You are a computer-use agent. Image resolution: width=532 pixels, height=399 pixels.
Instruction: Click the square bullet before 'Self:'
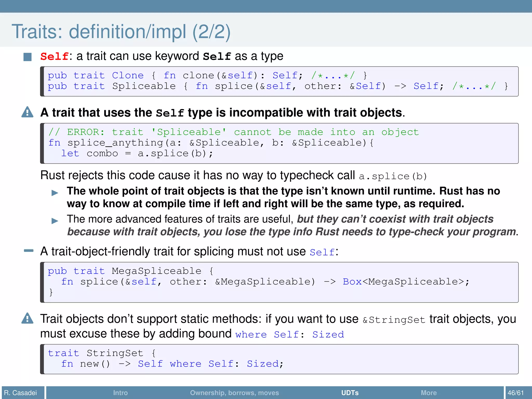[27, 57]
